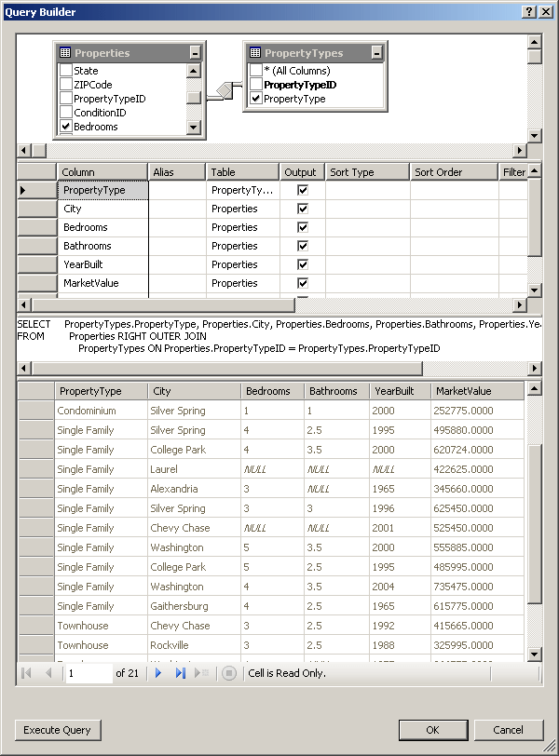Click the Sort Type header in criteria grid
The height and width of the screenshot is (756, 559).
tap(367, 172)
